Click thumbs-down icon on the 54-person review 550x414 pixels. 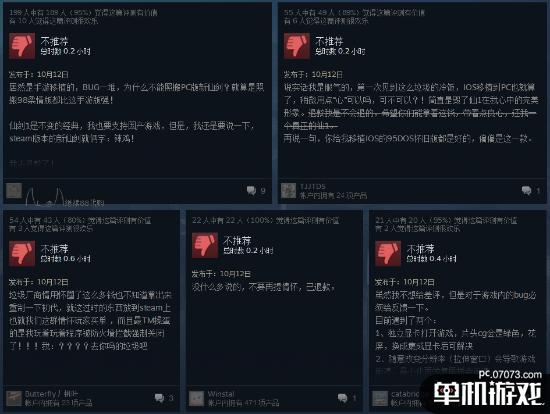point(22,253)
